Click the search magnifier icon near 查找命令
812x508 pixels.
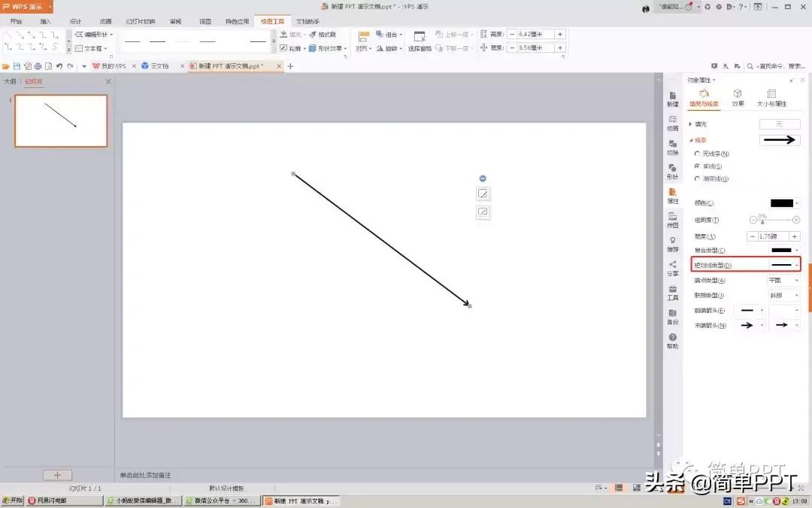pyautogui.click(x=750, y=66)
